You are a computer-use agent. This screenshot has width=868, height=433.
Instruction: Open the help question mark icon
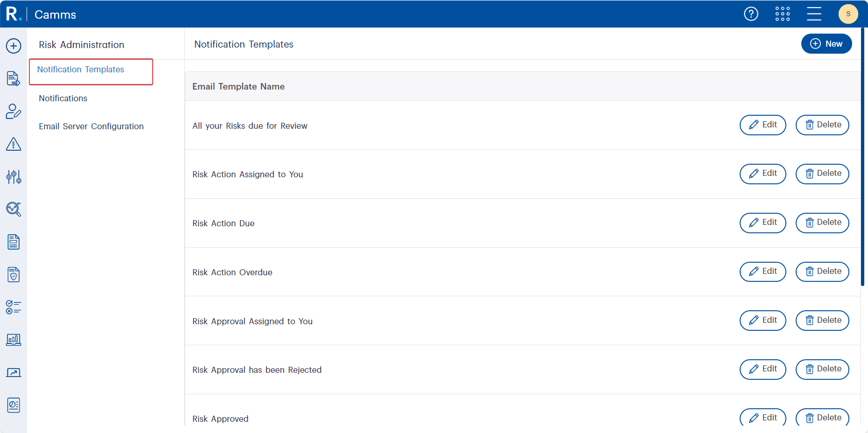click(x=751, y=14)
